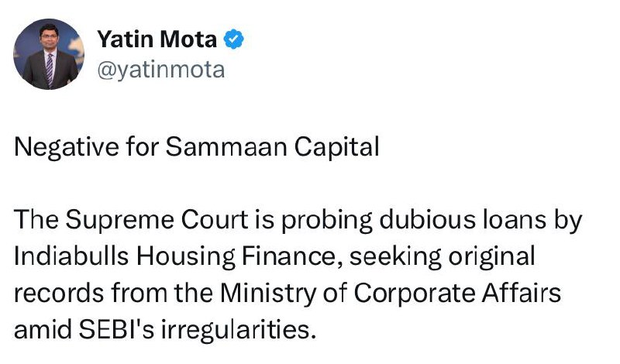The image size is (620, 364).
Task: Open the @yatinmota handle link
Action: pyautogui.click(x=160, y=70)
